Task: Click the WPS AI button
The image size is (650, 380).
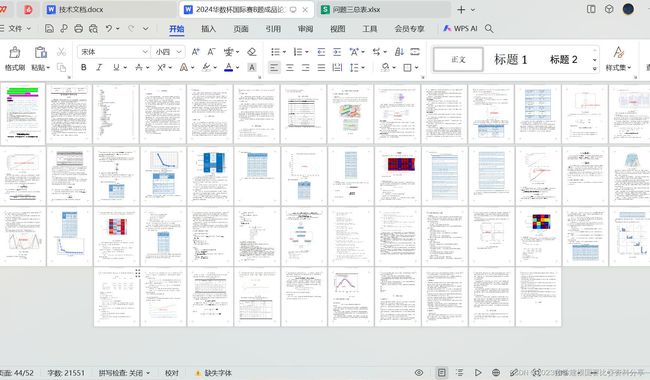Action: 460,29
